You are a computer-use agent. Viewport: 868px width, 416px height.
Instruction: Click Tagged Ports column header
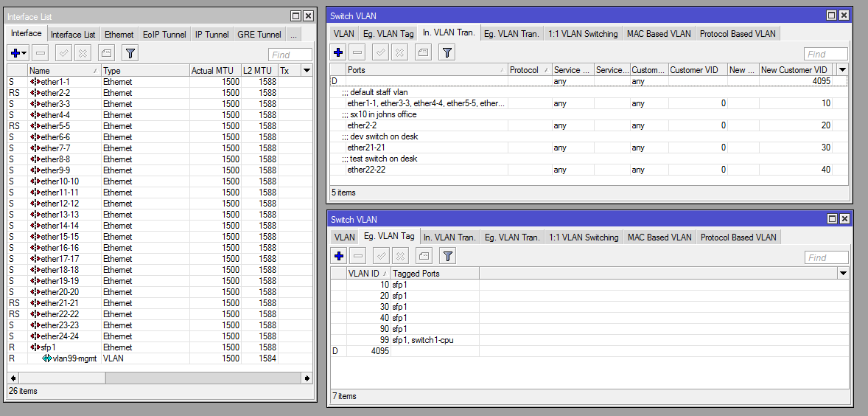pos(435,273)
